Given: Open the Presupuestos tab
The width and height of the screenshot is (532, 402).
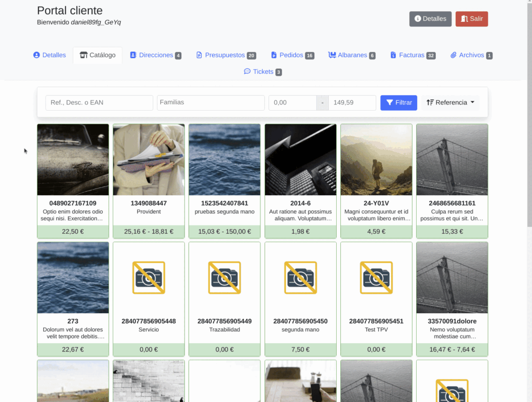Looking at the screenshot, I should click(x=225, y=55).
